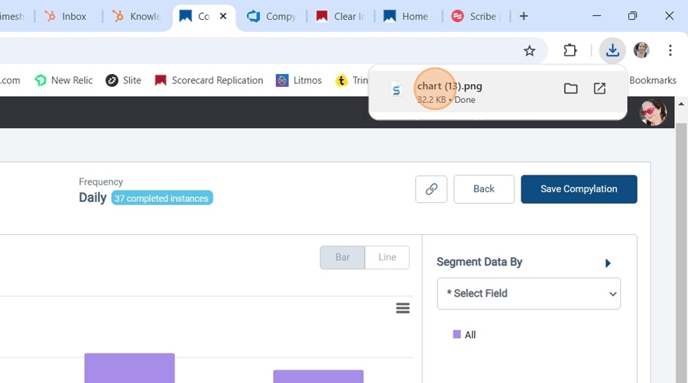
Task: Switch to the Scribe tab
Action: (x=476, y=17)
